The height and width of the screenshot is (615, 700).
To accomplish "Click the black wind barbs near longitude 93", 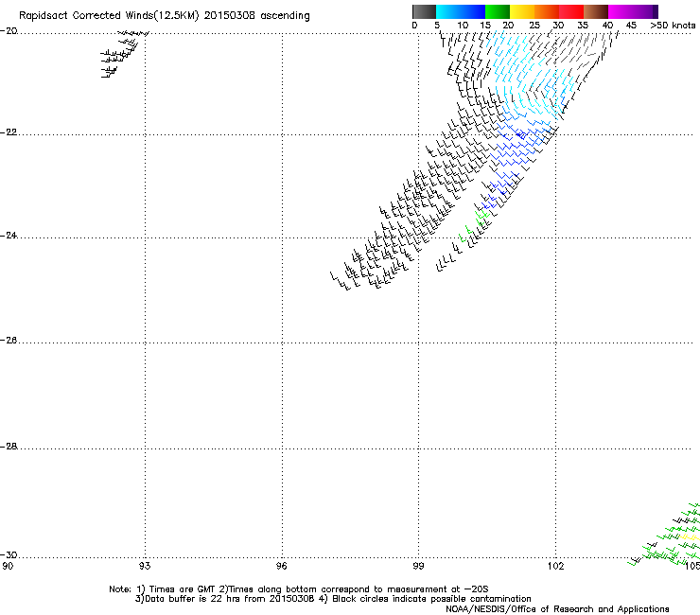I will [x=123, y=54].
